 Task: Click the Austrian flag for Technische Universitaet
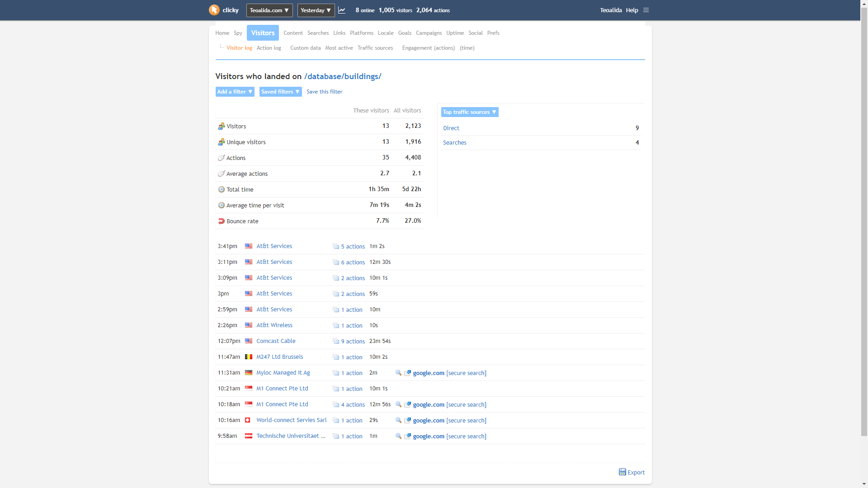tap(249, 436)
